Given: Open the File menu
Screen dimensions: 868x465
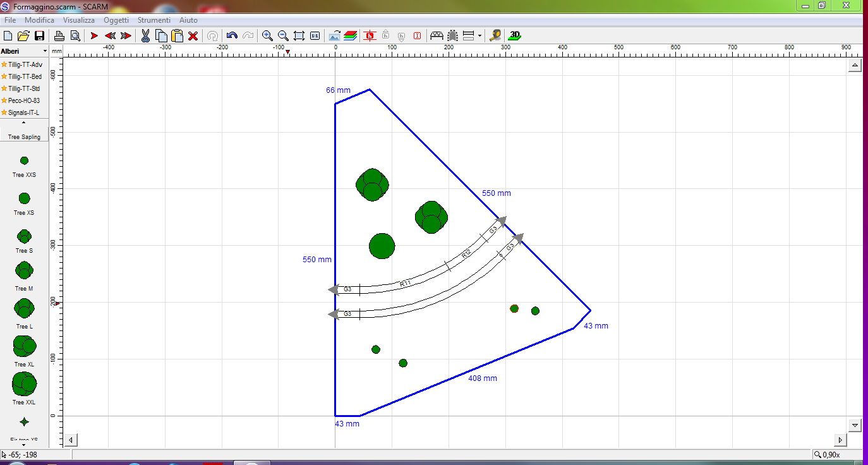Looking at the screenshot, I should coord(10,20).
